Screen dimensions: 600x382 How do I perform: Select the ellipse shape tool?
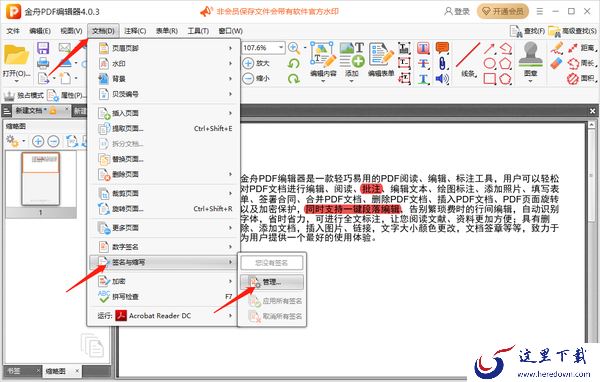pyautogui.click(x=489, y=64)
